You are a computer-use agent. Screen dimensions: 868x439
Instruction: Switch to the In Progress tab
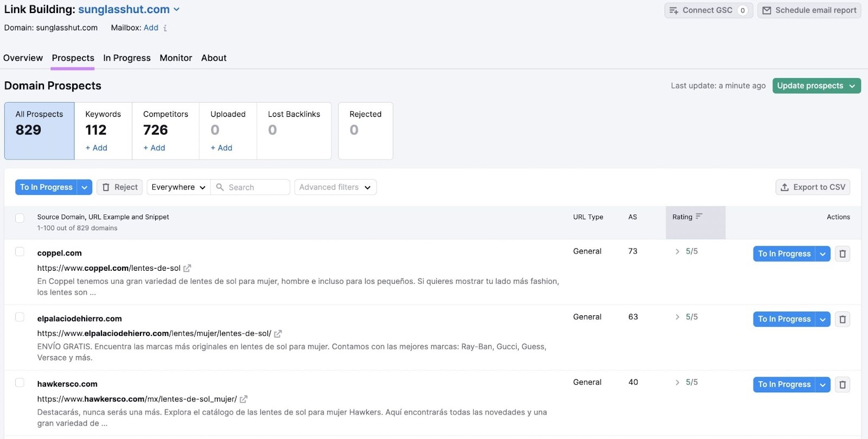click(127, 58)
